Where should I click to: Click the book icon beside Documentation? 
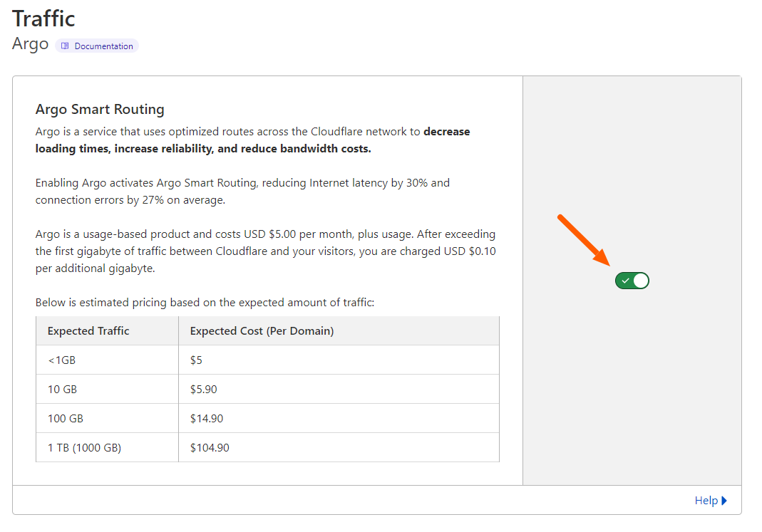pyautogui.click(x=65, y=46)
